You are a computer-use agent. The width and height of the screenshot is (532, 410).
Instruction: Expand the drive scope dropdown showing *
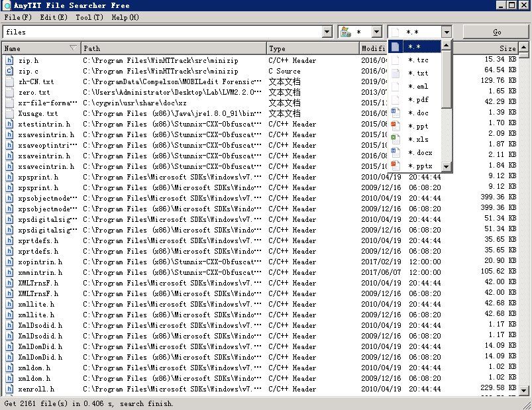376,30
